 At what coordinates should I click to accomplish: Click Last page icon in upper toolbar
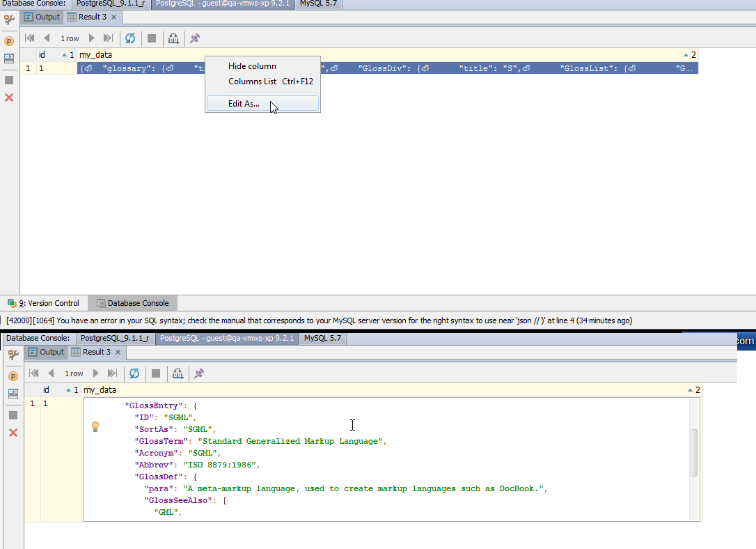click(108, 38)
